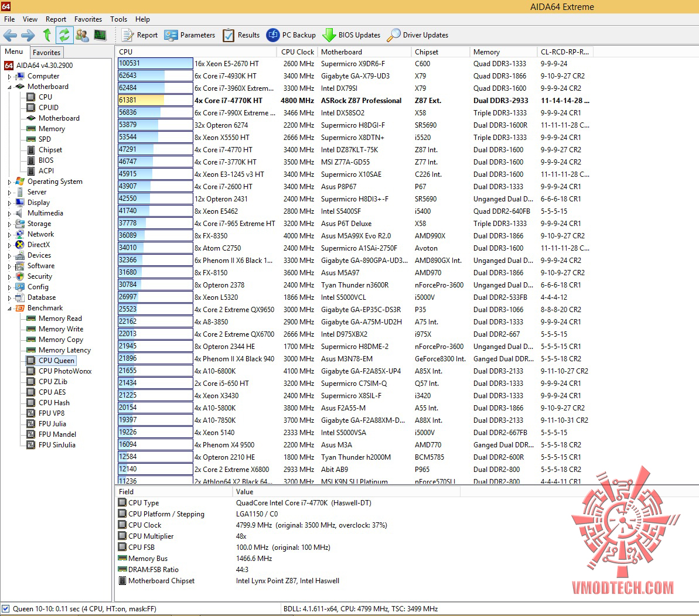Open the Report menu
This screenshot has width=699, height=616.
point(56,19)
